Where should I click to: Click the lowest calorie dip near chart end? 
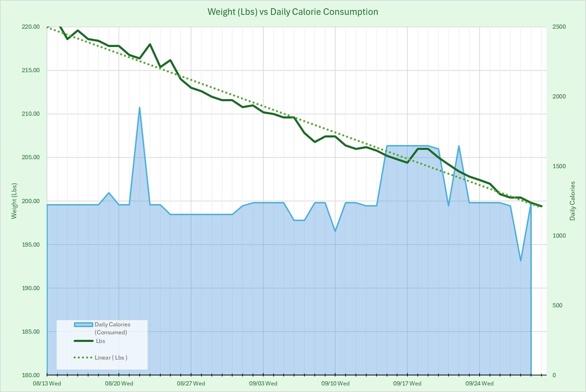(521, 260)
